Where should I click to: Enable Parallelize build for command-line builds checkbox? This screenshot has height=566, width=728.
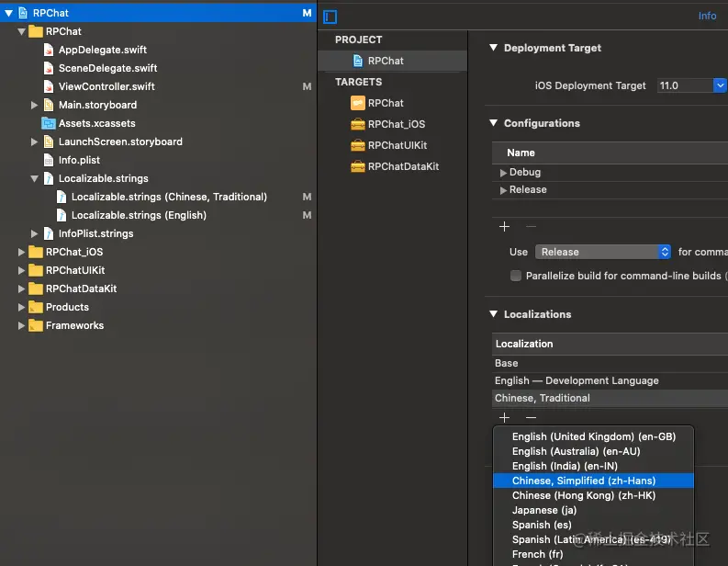515,276
